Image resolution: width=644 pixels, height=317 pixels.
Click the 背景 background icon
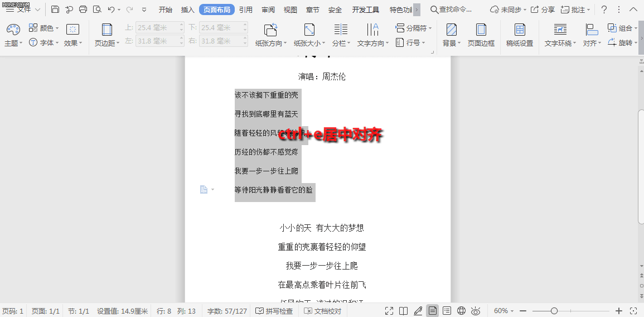tap(452, 29)
